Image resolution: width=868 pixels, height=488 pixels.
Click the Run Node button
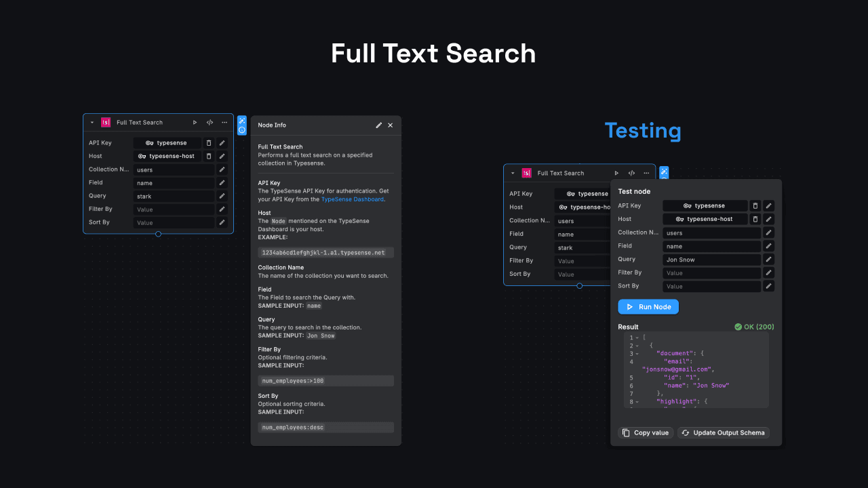click(x=648, y=307)
